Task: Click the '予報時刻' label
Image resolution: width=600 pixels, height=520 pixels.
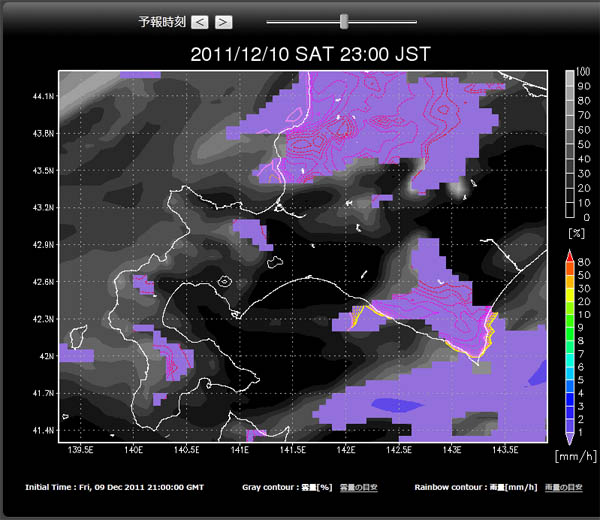Action: pos(162,22)
